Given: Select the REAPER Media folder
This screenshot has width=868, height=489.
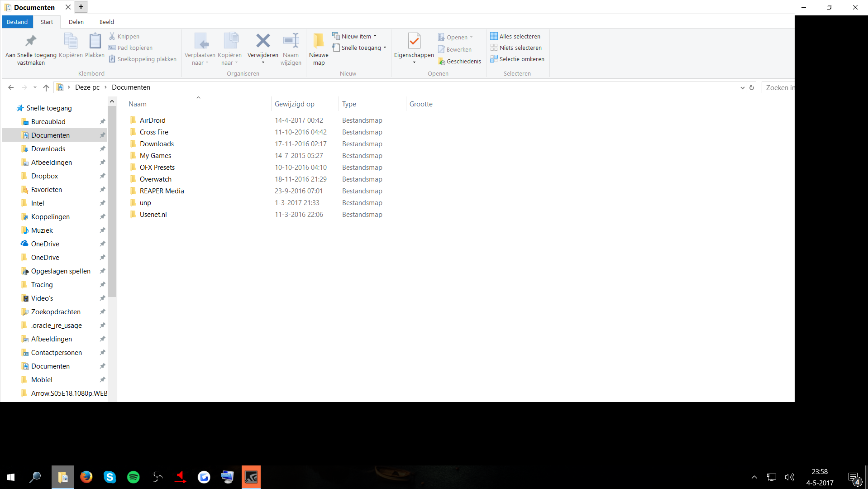Looking at the screenshot, I should tap(162, 191).
